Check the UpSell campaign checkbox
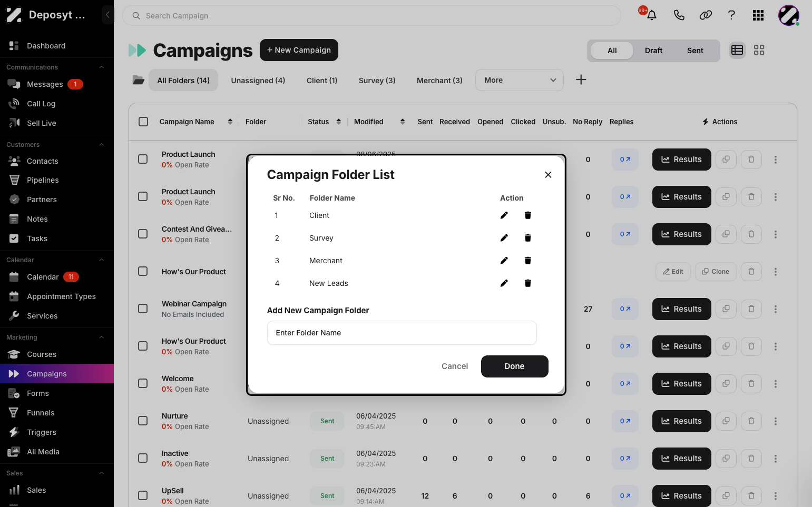The image size is (812, 507). tap(143, 495)
